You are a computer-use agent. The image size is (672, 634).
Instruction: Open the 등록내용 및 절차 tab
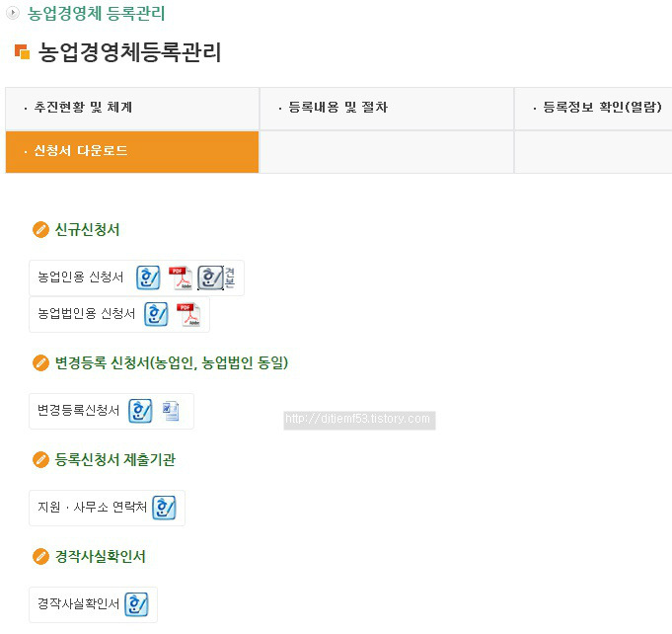387,109
